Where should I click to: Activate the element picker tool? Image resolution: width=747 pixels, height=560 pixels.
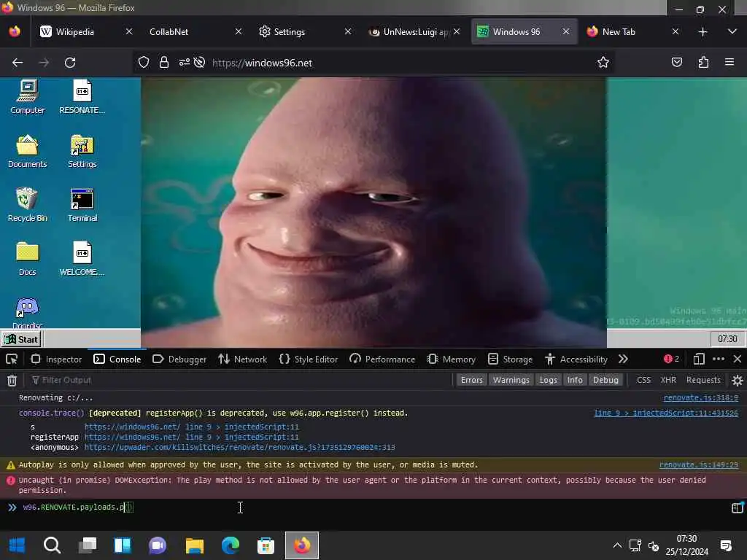point(12,359)
